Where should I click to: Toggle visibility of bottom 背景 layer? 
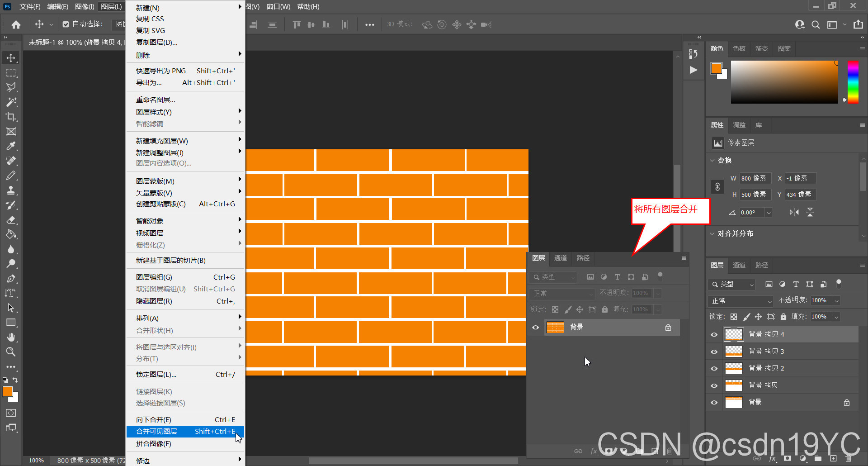tap(714, 402)
